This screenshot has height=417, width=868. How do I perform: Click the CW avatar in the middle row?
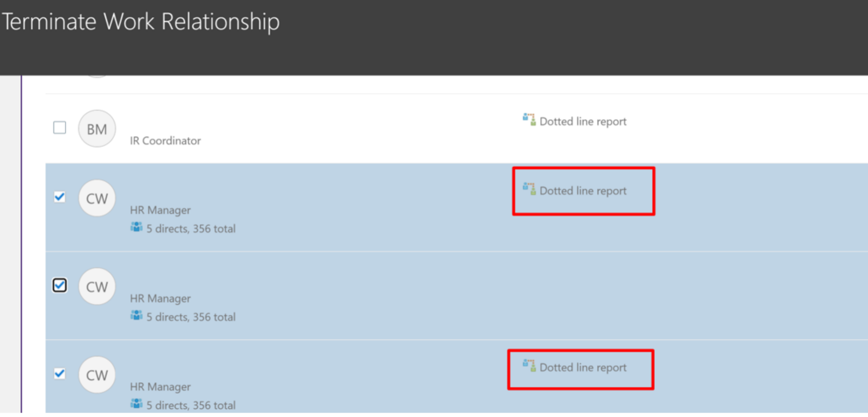[97, 286]
